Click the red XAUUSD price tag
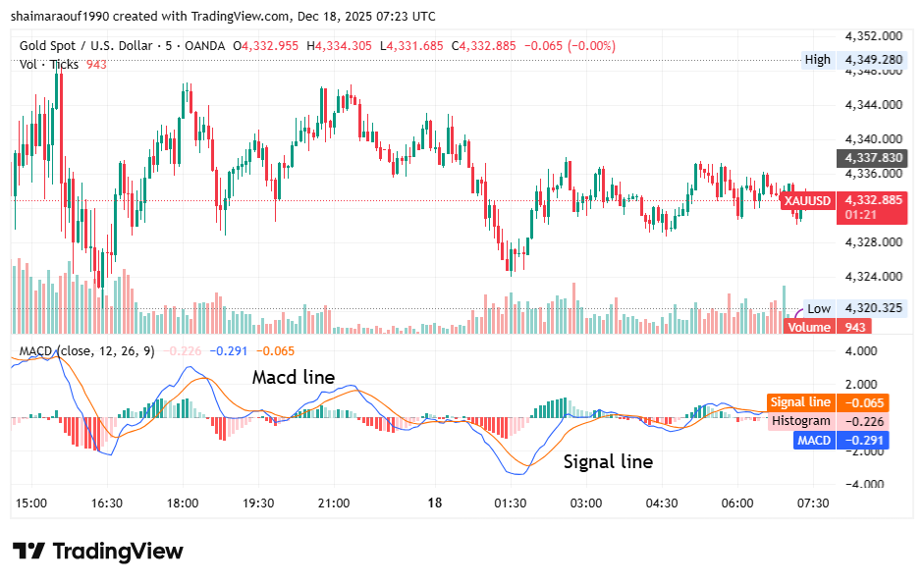 coord(806,200)
